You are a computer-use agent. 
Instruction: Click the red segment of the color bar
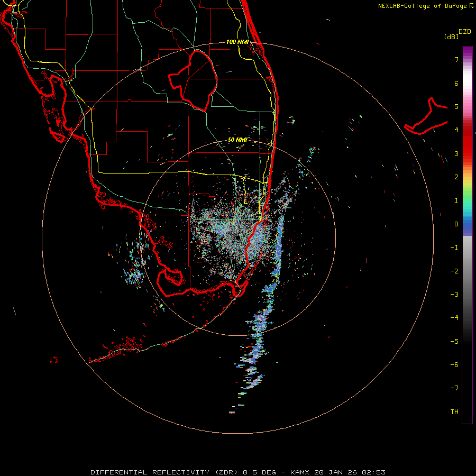467,141
